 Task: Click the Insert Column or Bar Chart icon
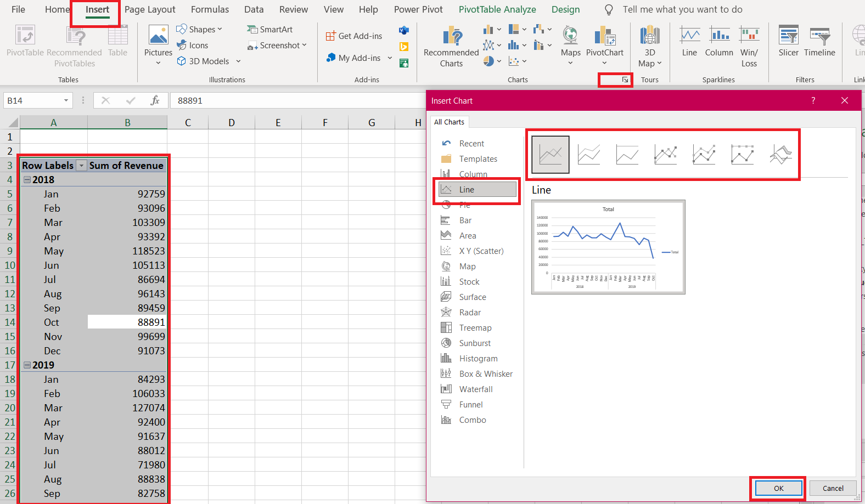click(488, 29)
